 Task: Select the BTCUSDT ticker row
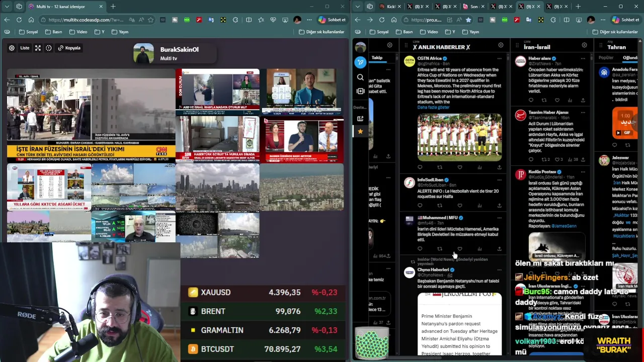point(263,349)
